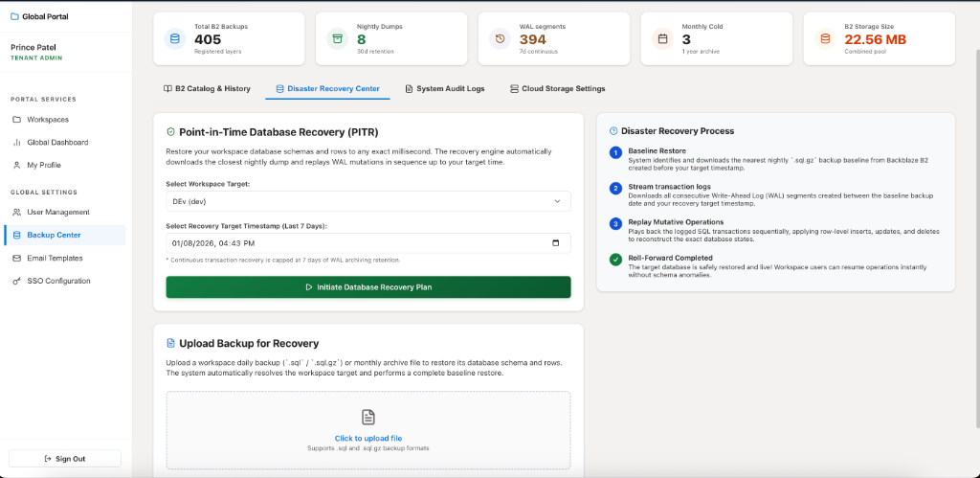Open SSO Configuration

point(65,282)
